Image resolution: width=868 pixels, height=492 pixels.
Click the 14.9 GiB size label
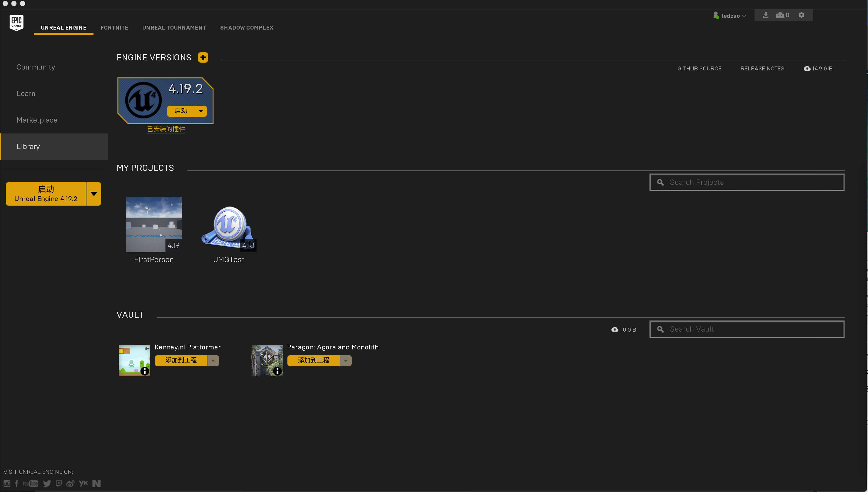[822, 69]
